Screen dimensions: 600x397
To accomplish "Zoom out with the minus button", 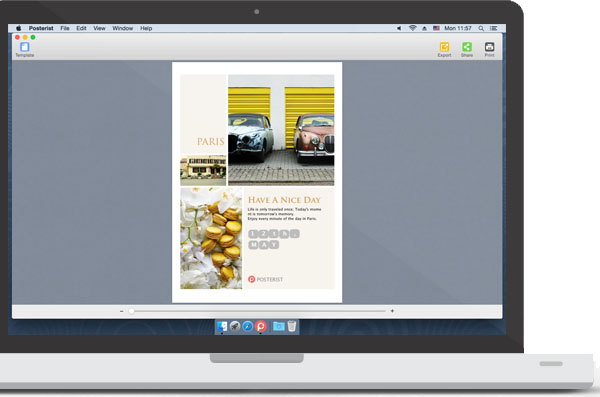I will (x=121, y=311).
